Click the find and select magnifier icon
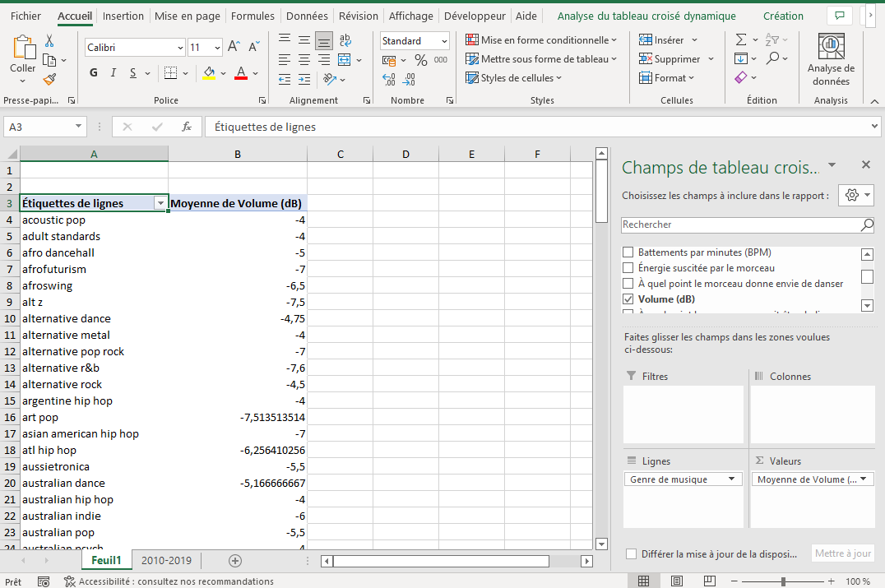 pos(772,58)
